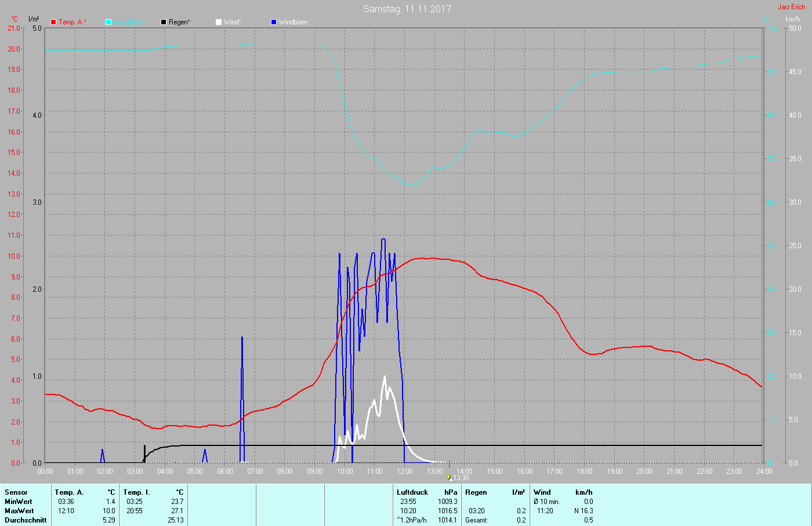The width and height of the screenshot is (812, 526).
Task: Select the Temp. A. average value "5.29"
Action: tap(109, 520)
